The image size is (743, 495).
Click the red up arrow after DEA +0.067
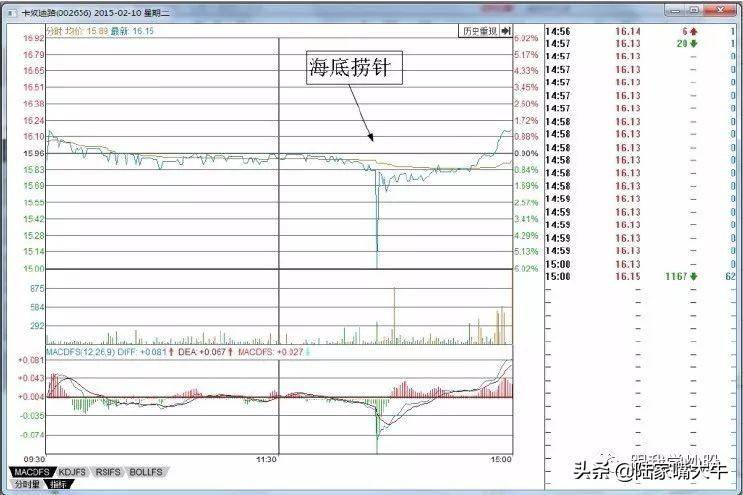(230, 352)
